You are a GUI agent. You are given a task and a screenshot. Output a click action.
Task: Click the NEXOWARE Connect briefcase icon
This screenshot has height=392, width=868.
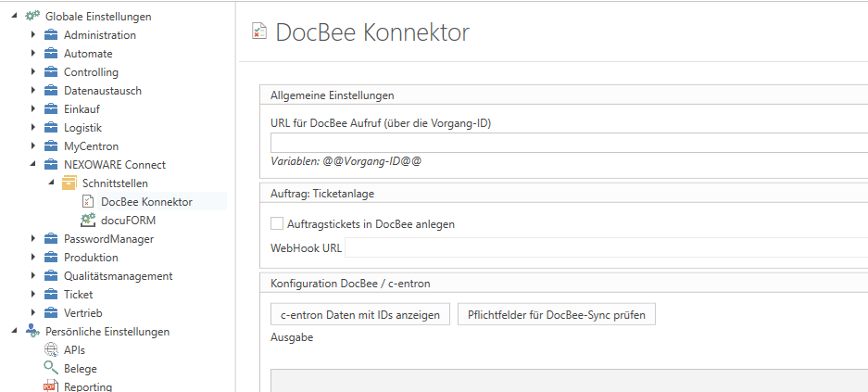[x=51, y=165]
